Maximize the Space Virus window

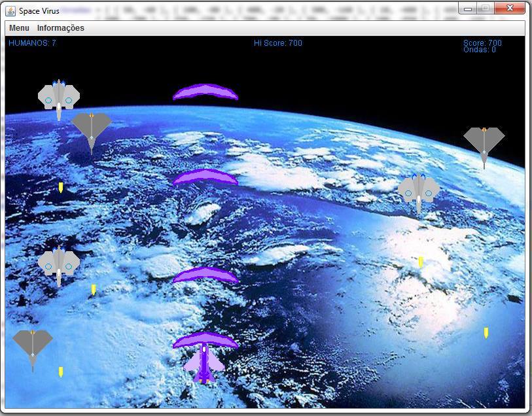[485, 9]
